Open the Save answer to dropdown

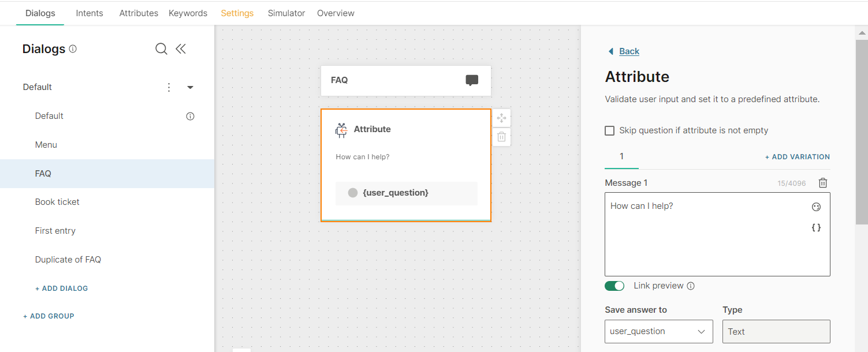coord(658,331)
